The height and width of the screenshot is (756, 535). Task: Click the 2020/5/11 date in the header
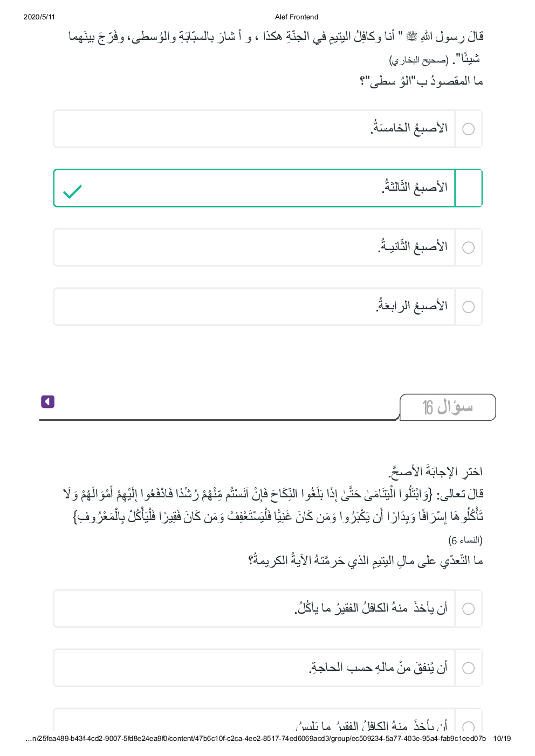click(39, 17)
